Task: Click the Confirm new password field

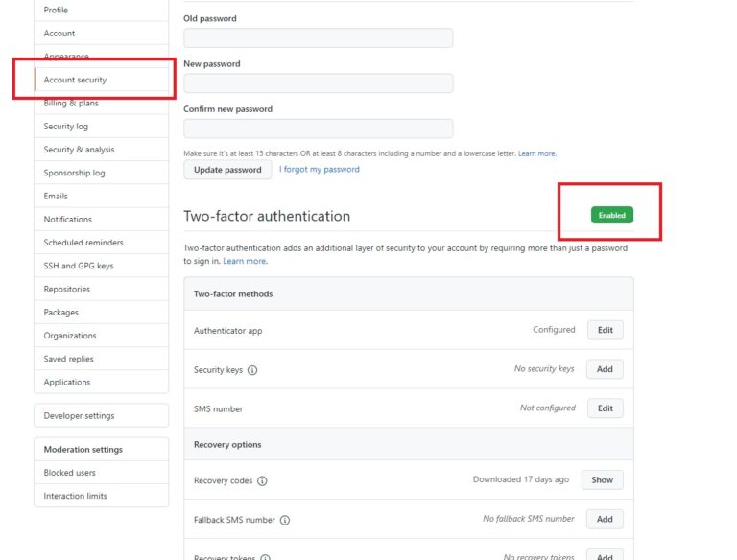Action: 318,128
